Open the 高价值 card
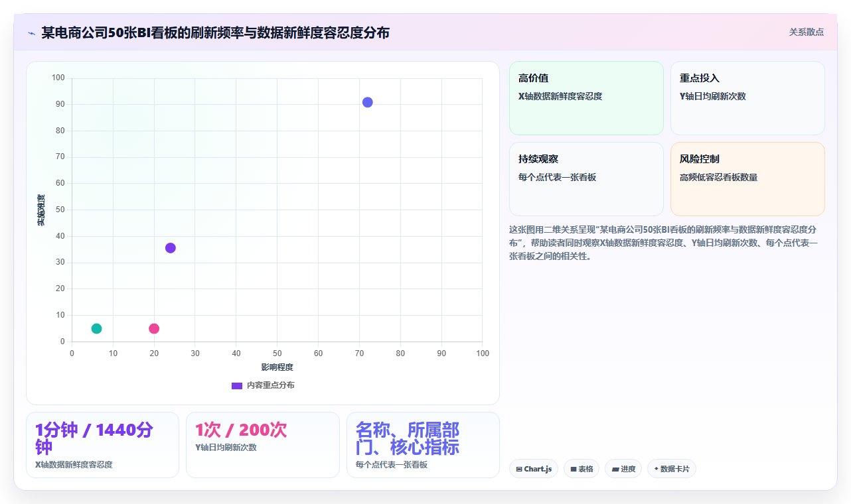Screen dimensions: 851x504 tap(586, 98)
